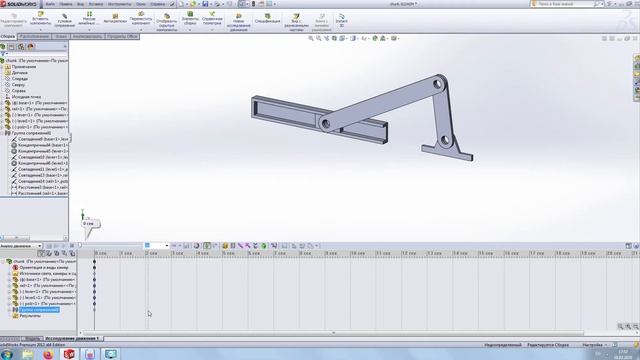The image size is (640, 360).
Task: Click the Stop animation button
Action: click(x=72, y=246)
